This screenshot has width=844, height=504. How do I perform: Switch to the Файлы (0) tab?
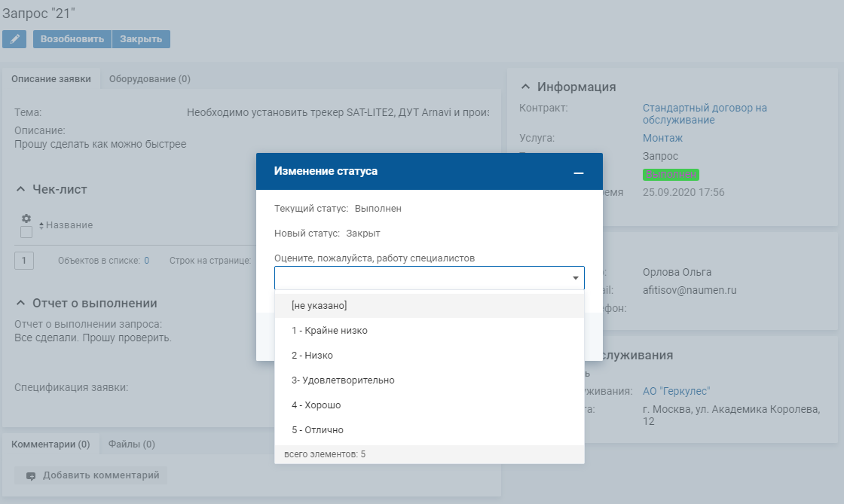(132, 444)
